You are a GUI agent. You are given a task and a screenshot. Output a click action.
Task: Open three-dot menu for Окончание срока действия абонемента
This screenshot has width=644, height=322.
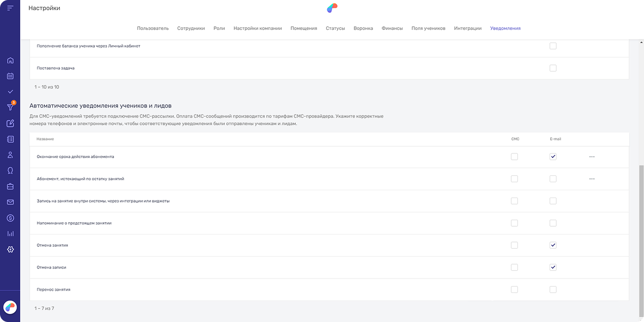point(592,157)
